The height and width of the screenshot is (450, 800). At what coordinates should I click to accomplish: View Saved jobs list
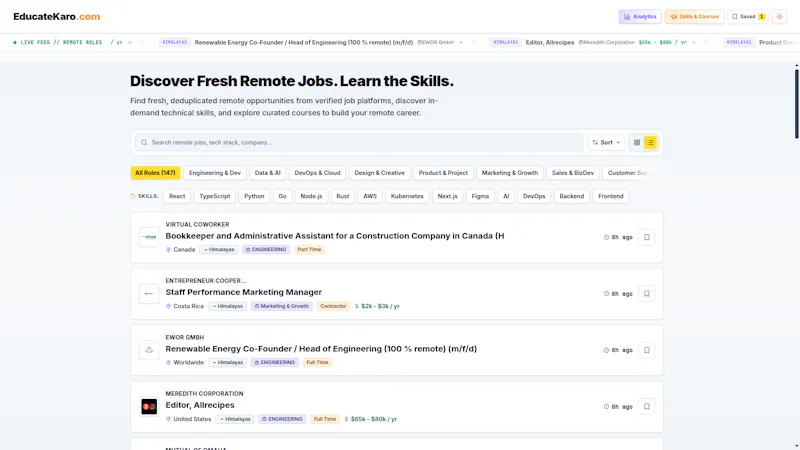(x=748, y=16)
